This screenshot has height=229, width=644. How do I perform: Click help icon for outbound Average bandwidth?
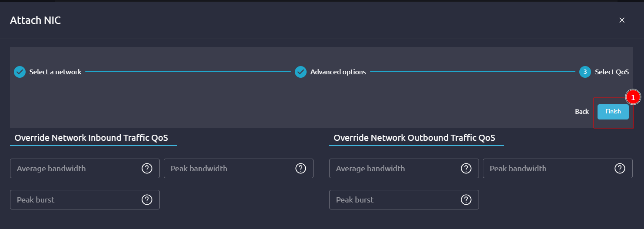click(466, 169)
